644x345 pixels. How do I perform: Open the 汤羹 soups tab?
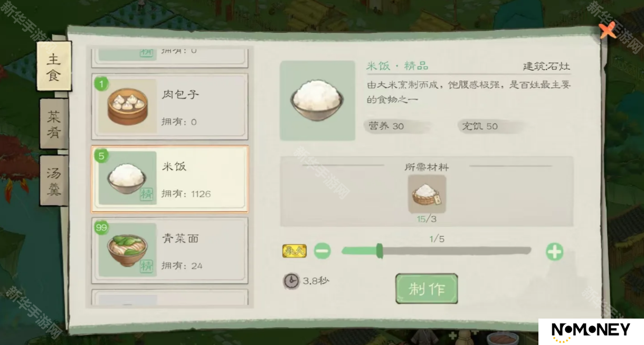[54, 180]
